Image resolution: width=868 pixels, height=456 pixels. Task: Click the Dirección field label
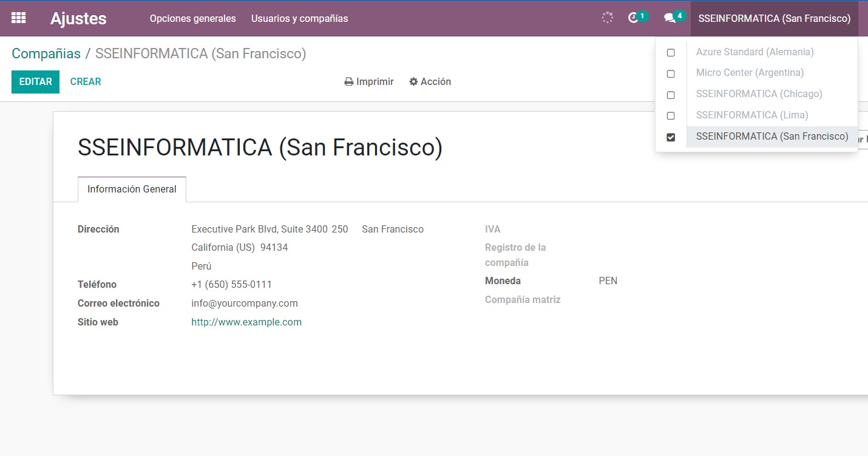98,229
